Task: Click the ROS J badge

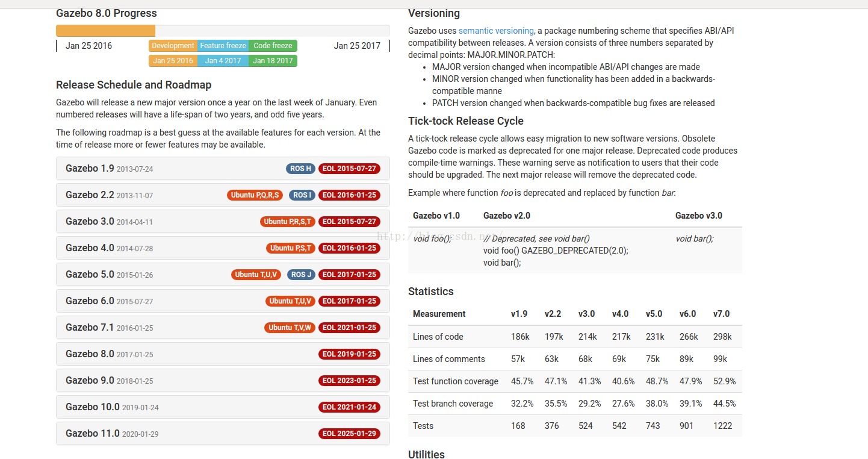Action: click(x=302, y=275)
